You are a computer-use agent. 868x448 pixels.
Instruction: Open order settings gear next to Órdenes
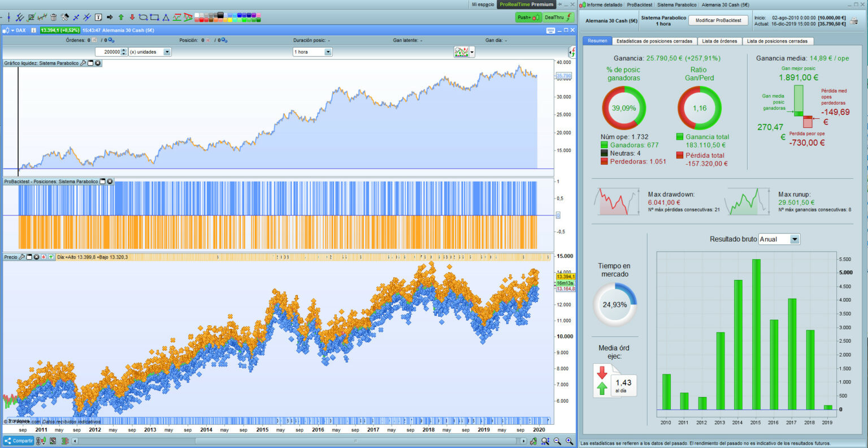point(111,40)
